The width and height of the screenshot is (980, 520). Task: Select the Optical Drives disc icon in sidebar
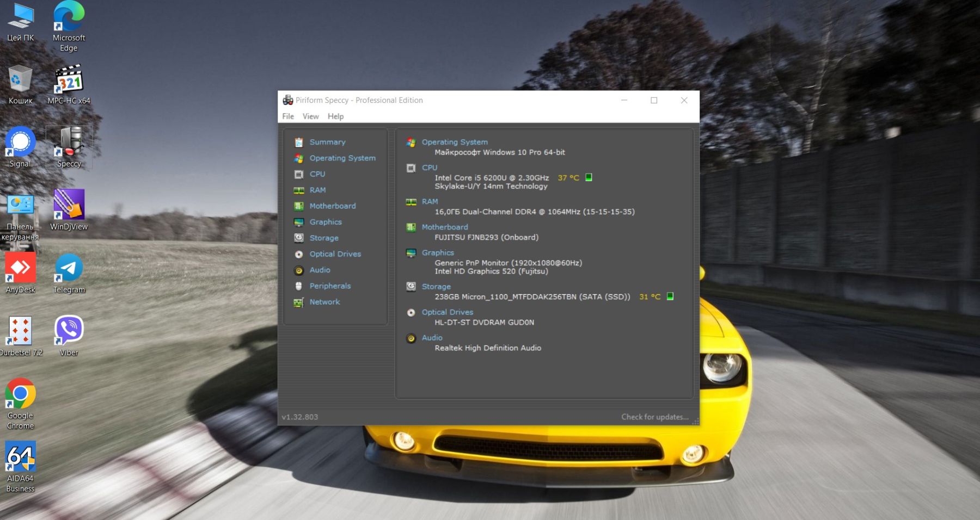[x=298, y=254]
